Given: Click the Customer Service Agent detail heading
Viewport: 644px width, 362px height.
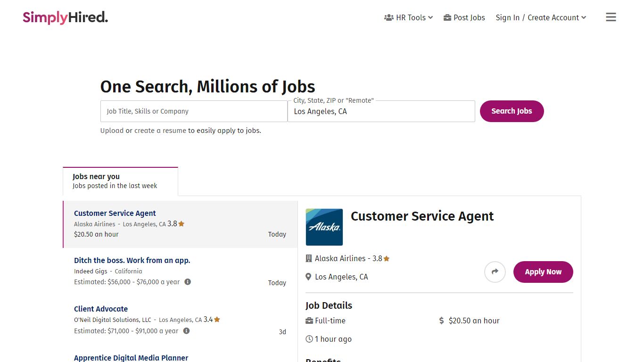Looking at the screenshot, I should [422, 216].
